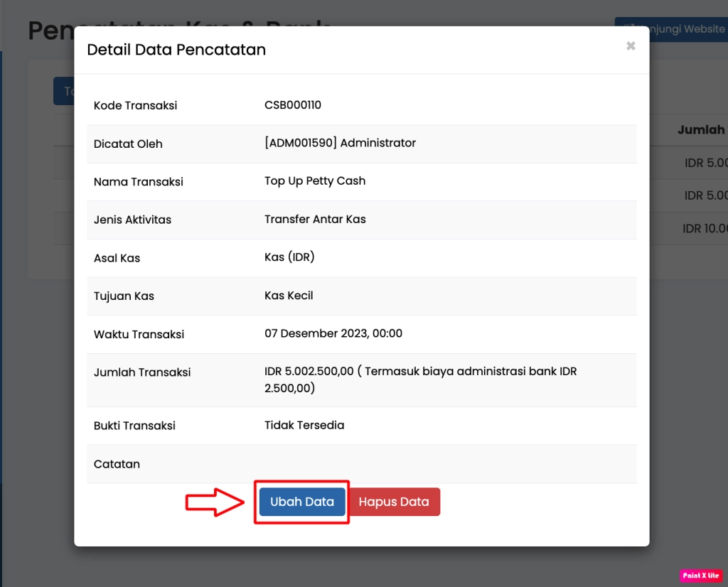
Task: Click the Paint X Lite badge
Action: (x=701, y=575)
